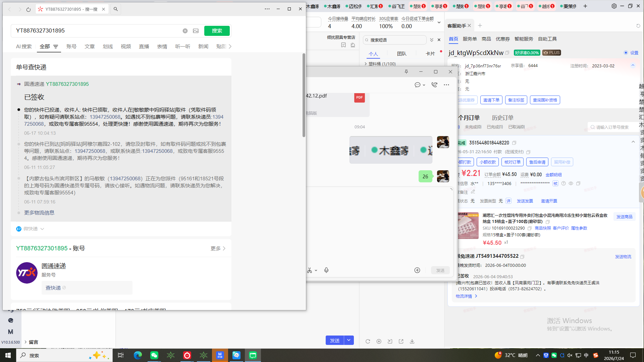Open the chat bubble menu in chat header
Image resolution: width=644 pixels, height=362 pixels.
tap(420, 85)
